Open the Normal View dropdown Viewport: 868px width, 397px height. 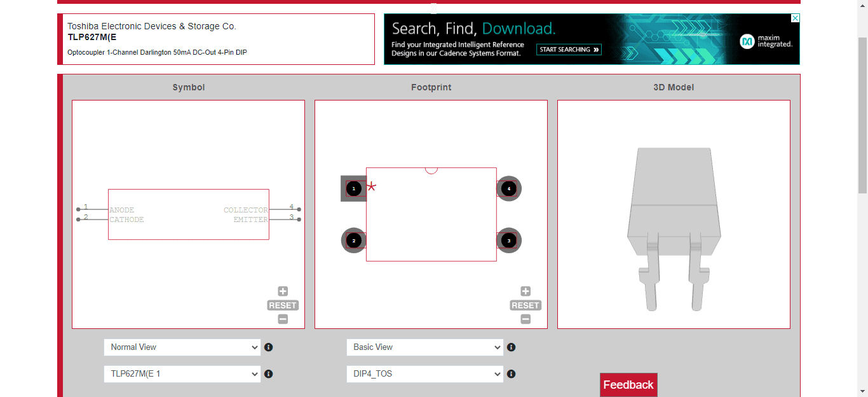[x=182, y=347]
